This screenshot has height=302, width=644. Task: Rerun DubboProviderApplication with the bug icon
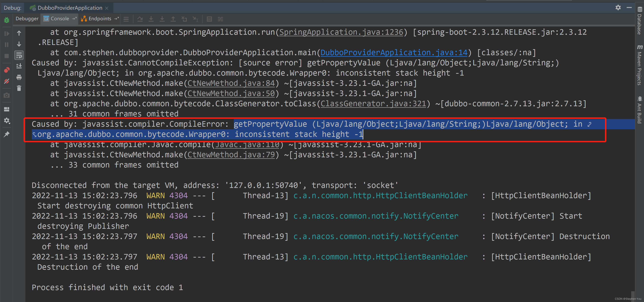click(6, 20)
